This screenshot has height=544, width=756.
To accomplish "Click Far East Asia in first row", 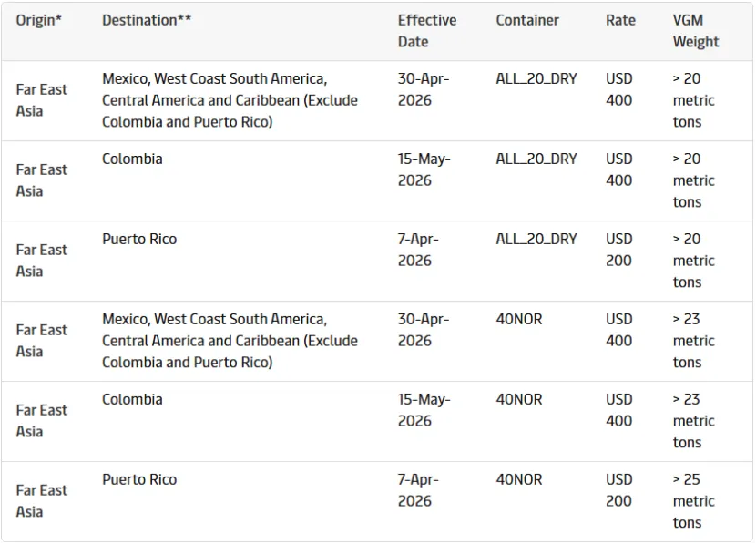I will pos(41,100).
